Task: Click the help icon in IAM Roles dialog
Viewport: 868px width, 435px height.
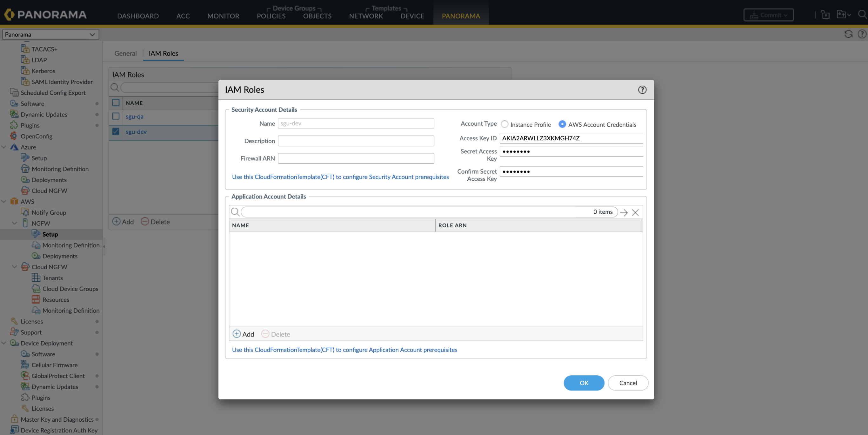Action: point(642,90)
